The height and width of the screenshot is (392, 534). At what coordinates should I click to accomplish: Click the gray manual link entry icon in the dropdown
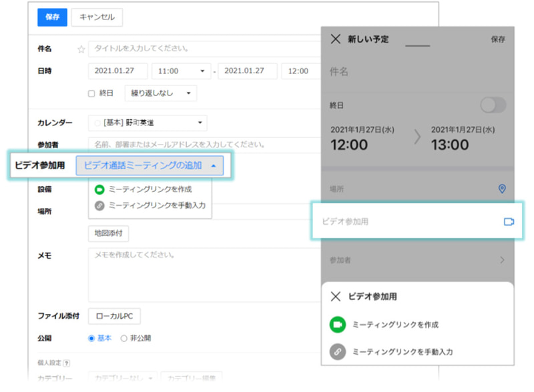99,206
